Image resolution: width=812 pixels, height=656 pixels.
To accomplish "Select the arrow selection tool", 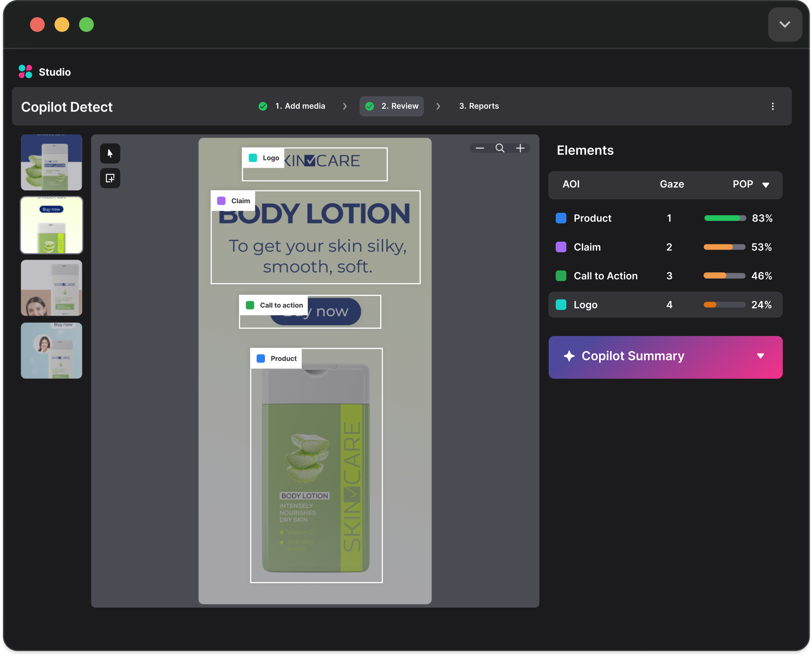I will coord(110,153).
